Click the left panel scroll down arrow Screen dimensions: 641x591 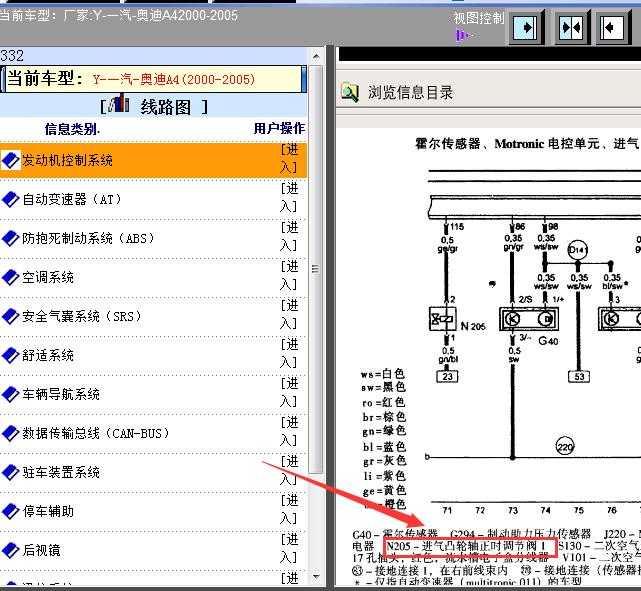click(x=316, y=577)
